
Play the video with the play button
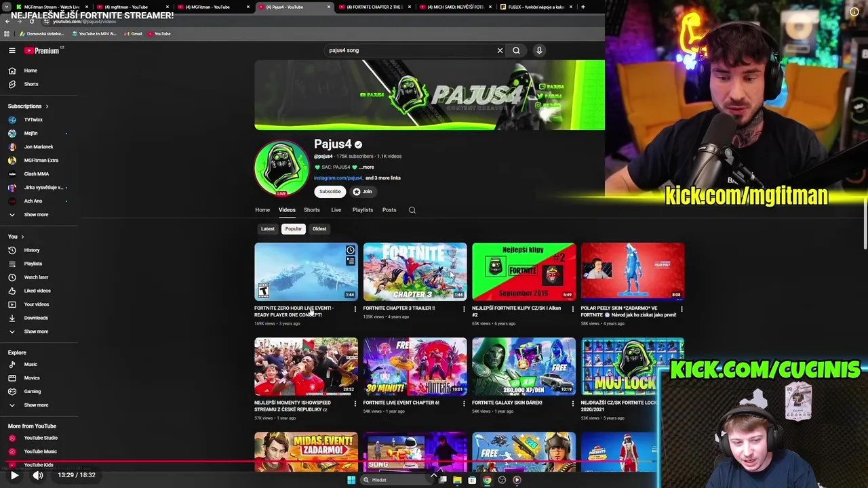[14, 475]
